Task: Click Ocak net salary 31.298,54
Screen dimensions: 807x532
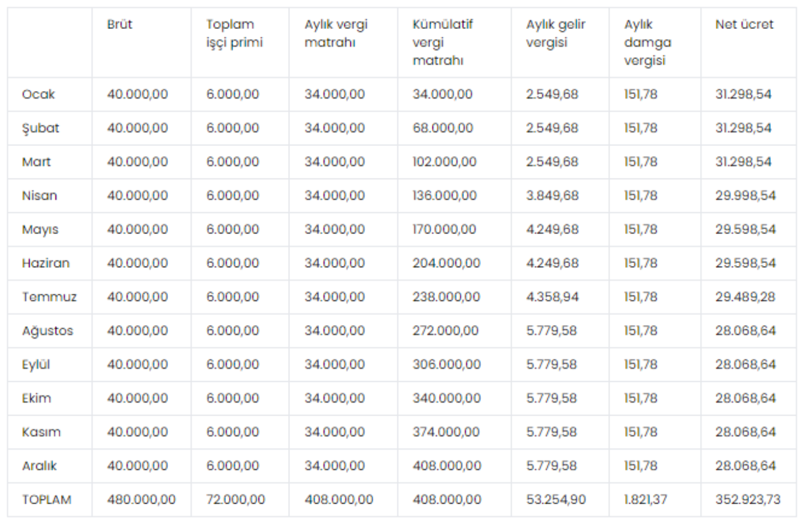Action: coord(743,94)
